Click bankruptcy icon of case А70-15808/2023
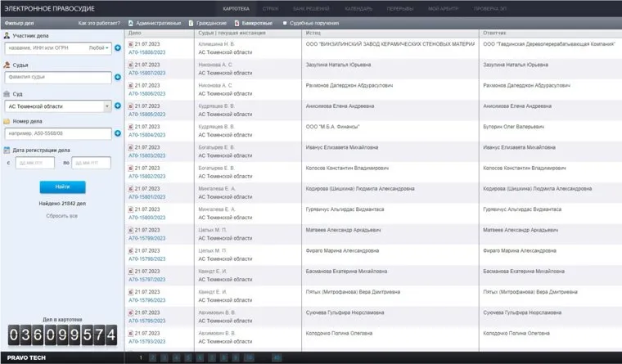The image size is (622, 364). 131,43
